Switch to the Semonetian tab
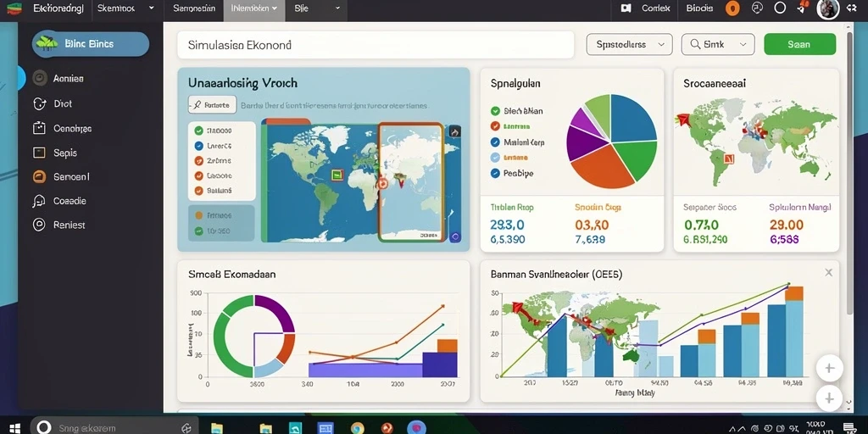868x434 pixels. click(x=194, y=8)
